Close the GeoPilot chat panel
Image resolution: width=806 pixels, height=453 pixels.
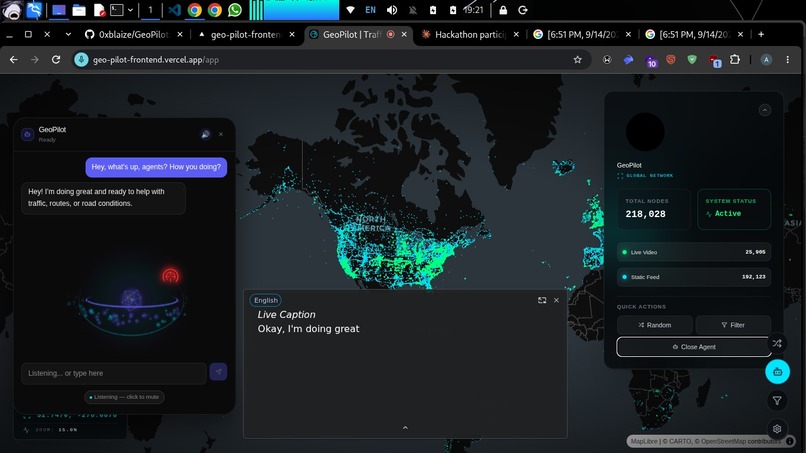(221, 134)
